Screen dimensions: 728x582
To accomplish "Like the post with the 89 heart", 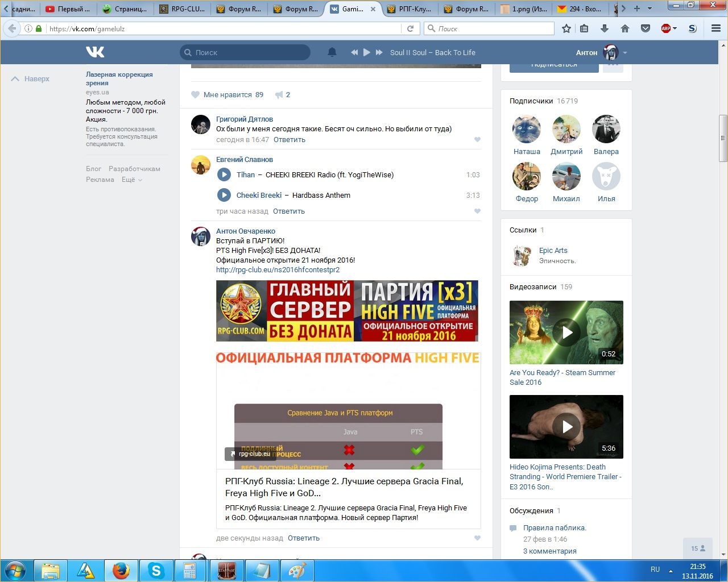I will pos(196,95).
